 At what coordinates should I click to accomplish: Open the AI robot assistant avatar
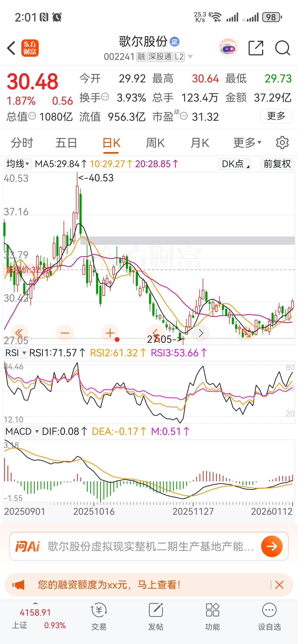(228, 48)
